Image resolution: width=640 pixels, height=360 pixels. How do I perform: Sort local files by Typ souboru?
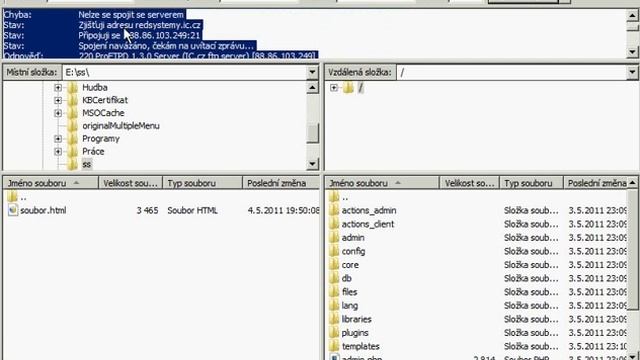(x=202, y=183)
